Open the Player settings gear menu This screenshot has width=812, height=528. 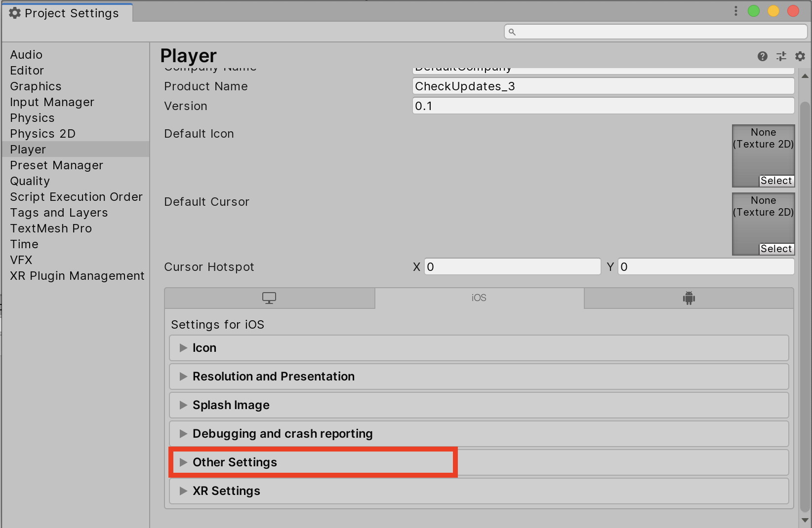800,56
